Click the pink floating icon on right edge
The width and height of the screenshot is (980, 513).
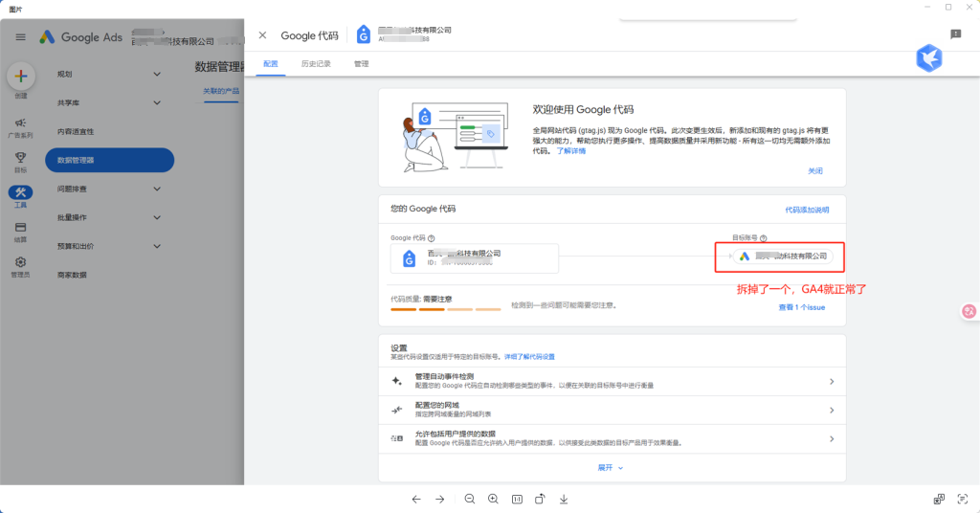(x=969, y=311)
